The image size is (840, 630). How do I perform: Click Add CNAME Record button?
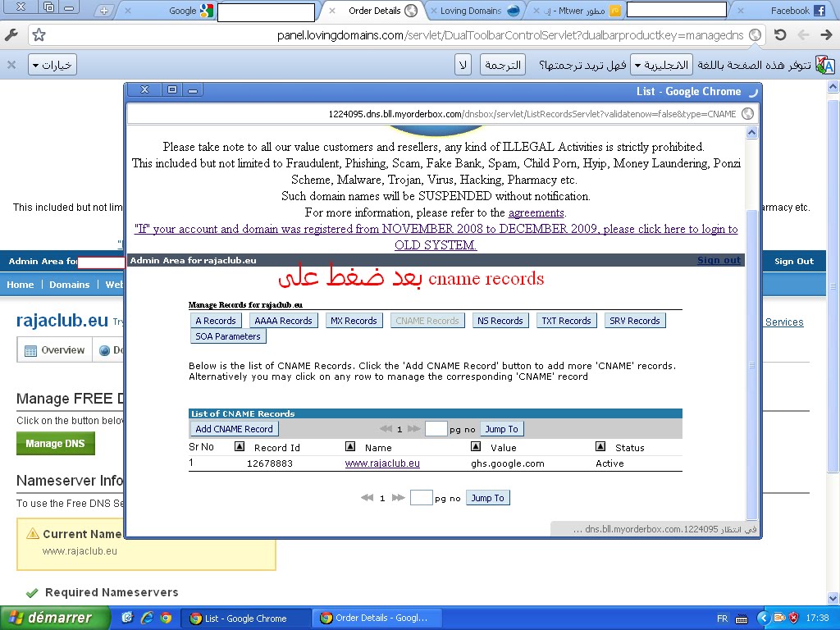click(x=234, y=428)
